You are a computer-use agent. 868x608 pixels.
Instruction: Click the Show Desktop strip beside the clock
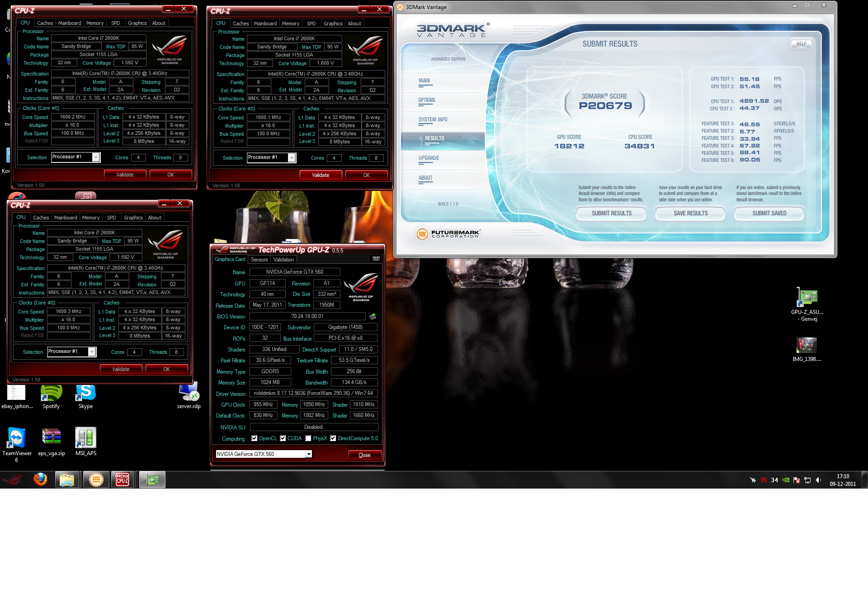(865, 480)
